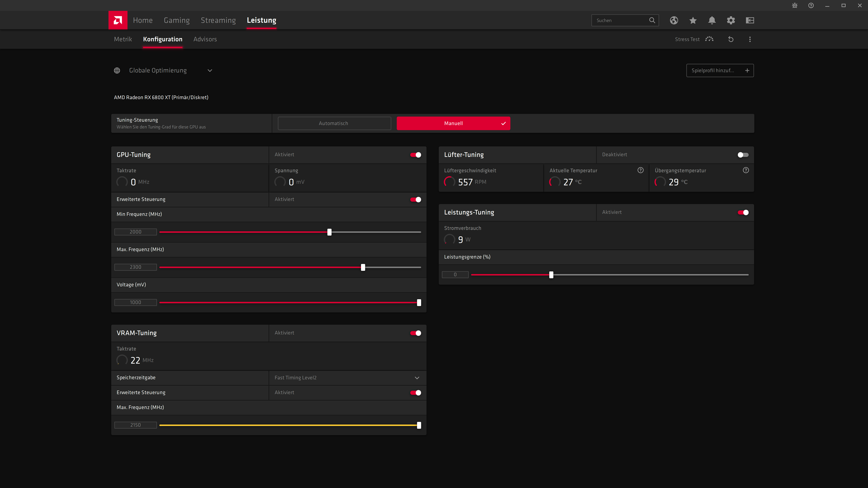Open the Metrik sub-tab
Screen dimensions: 868x488
pos(123,39)
